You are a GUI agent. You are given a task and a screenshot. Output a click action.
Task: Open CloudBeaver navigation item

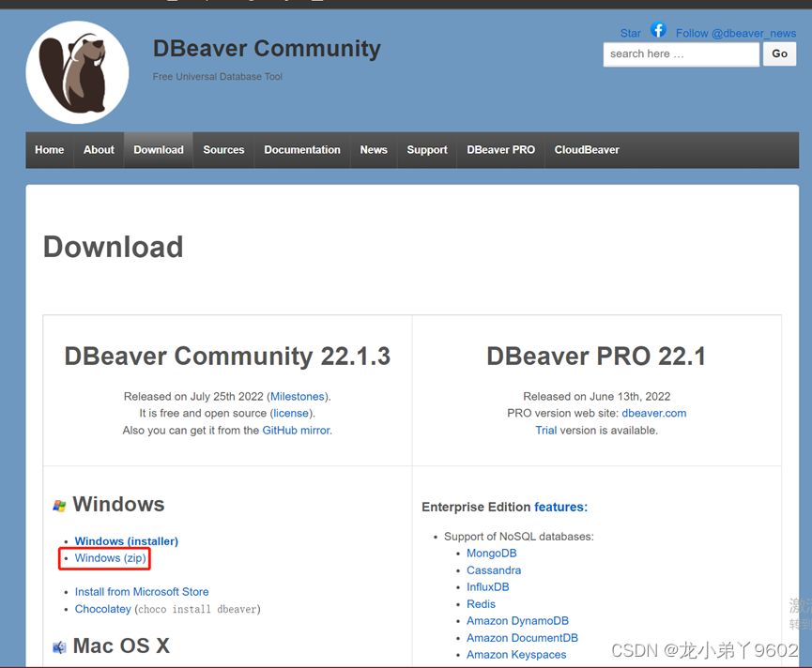tap(587, 150)
